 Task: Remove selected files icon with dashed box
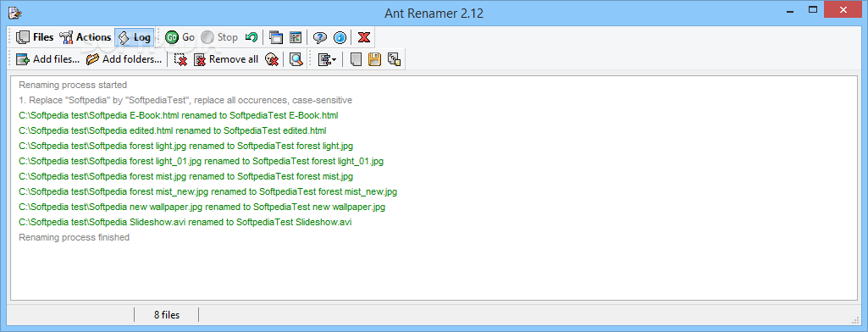[x=180, y=59]
